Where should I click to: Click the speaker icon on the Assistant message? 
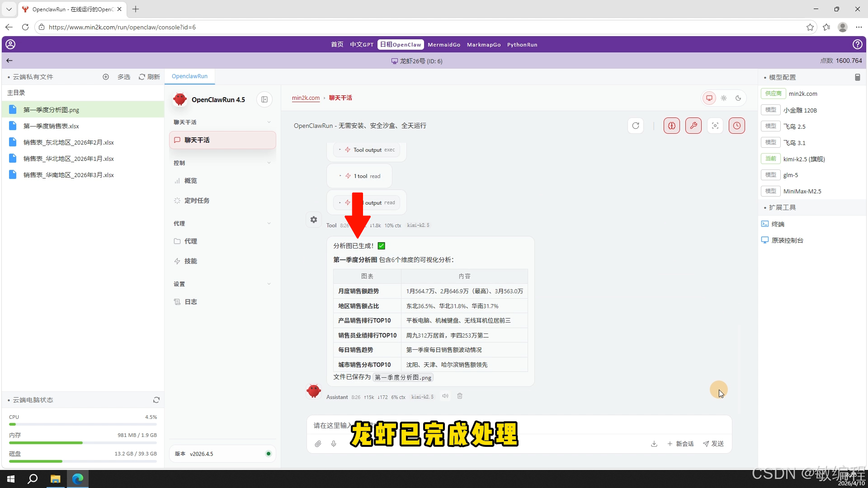point(445,396)
